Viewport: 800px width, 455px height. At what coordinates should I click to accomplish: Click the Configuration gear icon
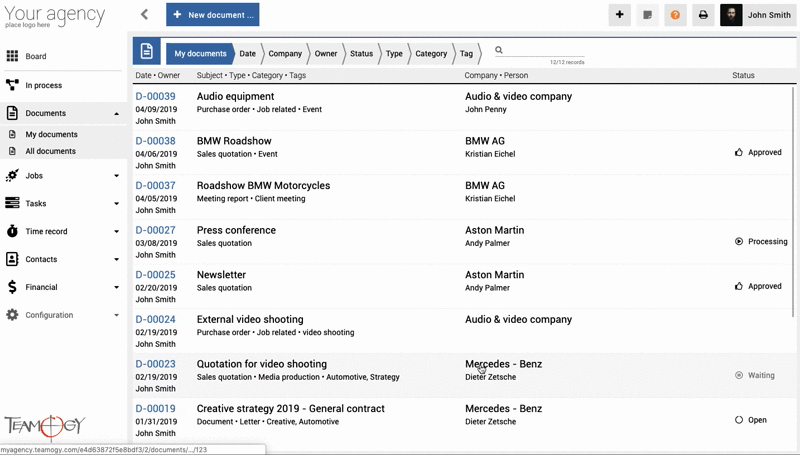click(12, 315)
